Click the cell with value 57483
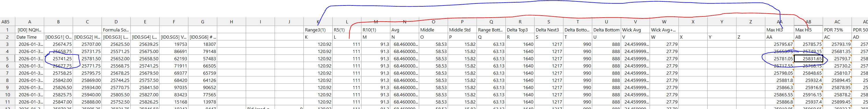 click(x=203, y=59)
